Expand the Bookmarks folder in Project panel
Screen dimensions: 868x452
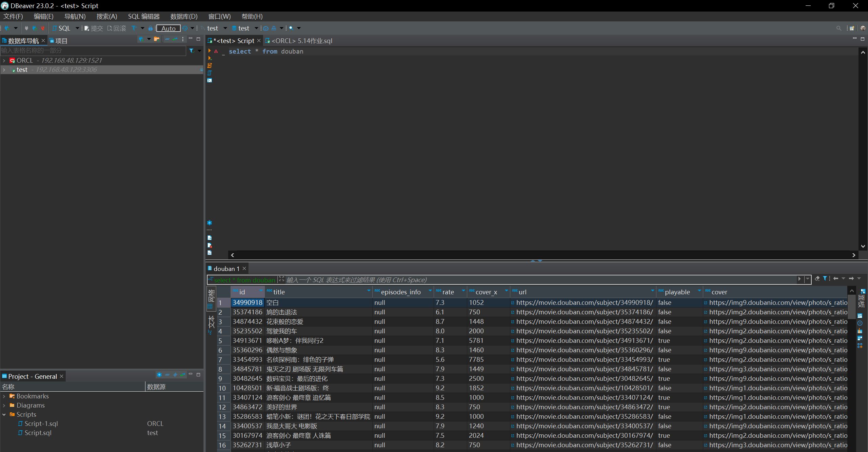click(x=4, y=396)
